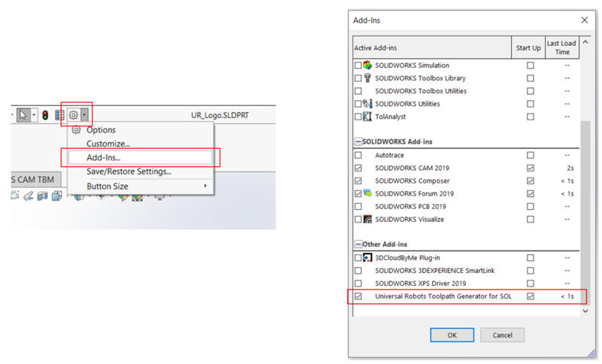This screenshot has width=602, height=364.
Task: Click scroll up arrow in Add-Ins list
Action: [585, 42]
